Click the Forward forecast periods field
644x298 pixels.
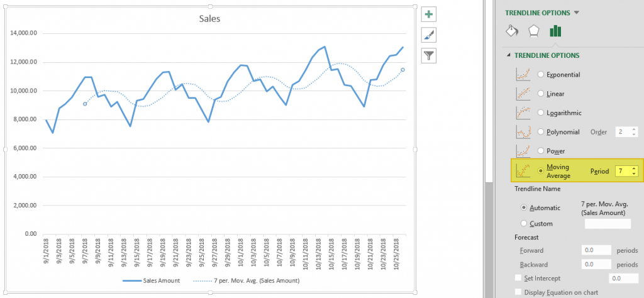[x=596, y=250]
